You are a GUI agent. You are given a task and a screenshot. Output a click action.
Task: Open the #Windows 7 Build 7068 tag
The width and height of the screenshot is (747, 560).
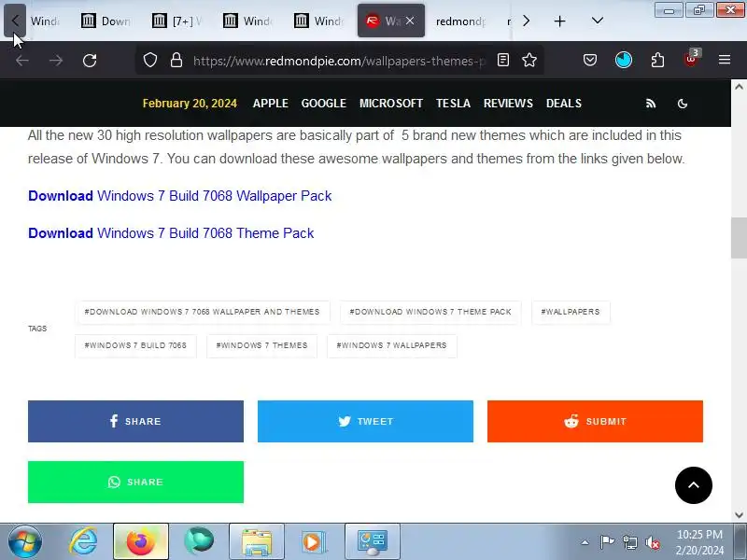pyautogui.click(x=135, y=345)
